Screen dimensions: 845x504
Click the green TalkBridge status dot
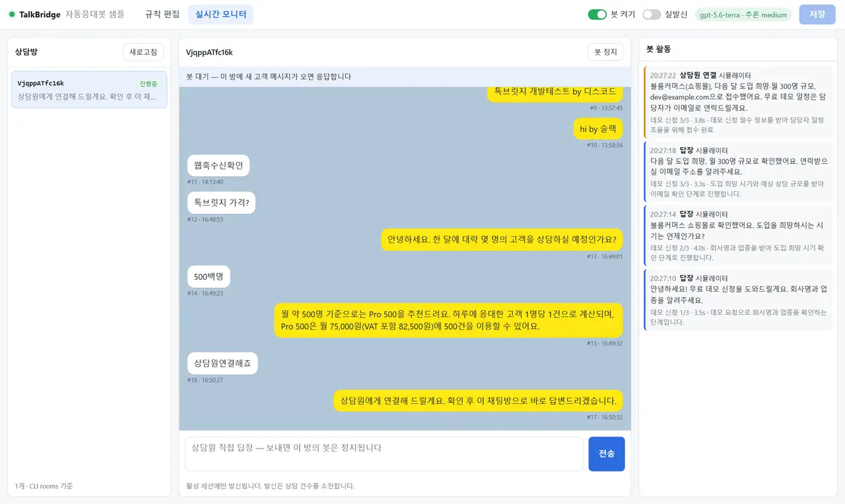tap(12, 15)
